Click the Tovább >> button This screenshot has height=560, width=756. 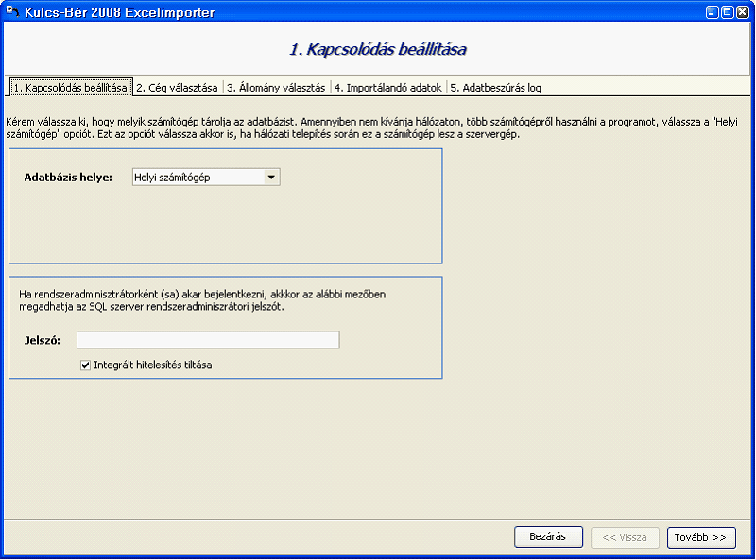pos(701,537)
